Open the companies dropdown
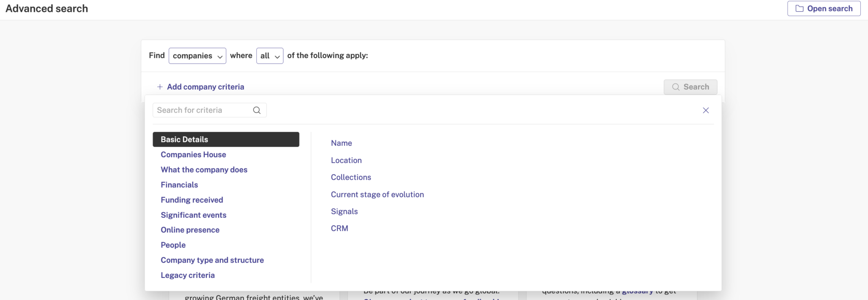868x300 pixels. point(197,56)
